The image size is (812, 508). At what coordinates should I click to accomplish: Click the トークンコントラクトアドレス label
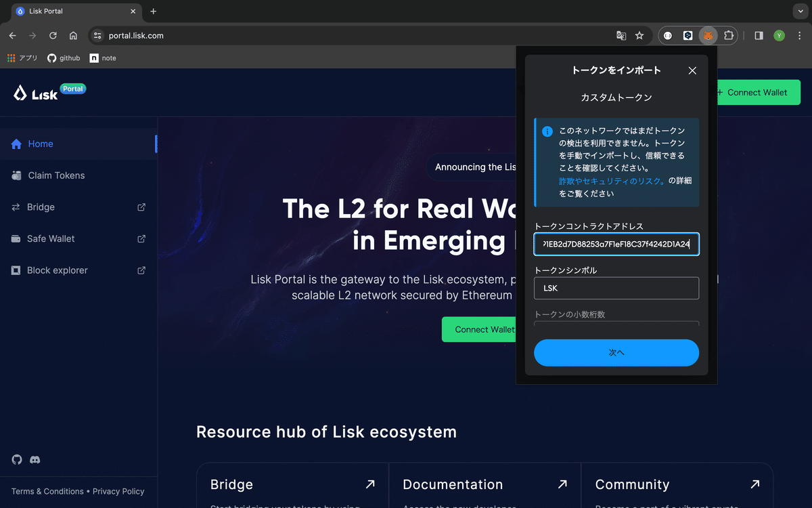click(588, 226)
